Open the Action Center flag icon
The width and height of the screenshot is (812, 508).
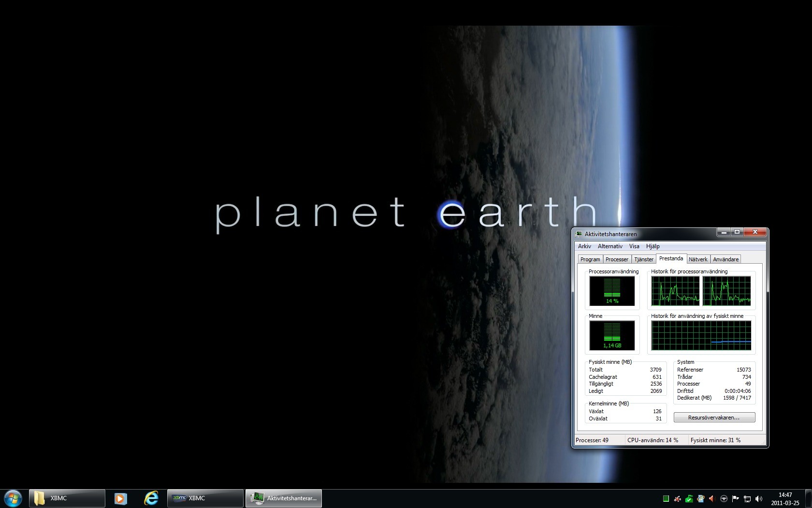[736, 499]
